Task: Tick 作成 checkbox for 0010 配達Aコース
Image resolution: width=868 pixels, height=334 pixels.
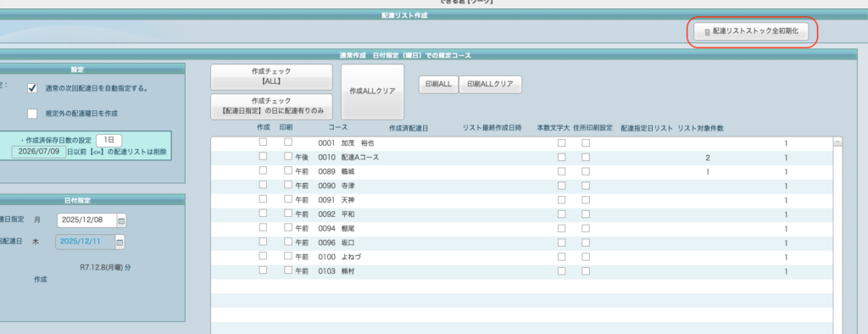Action: pyautogui.click(x=263, y=157)
